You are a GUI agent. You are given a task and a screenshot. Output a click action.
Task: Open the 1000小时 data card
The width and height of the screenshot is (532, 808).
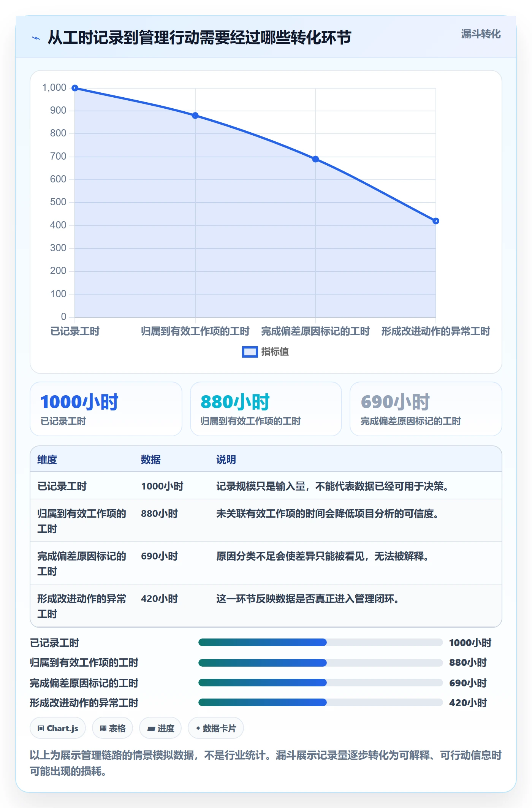click(x=106, y=409)
